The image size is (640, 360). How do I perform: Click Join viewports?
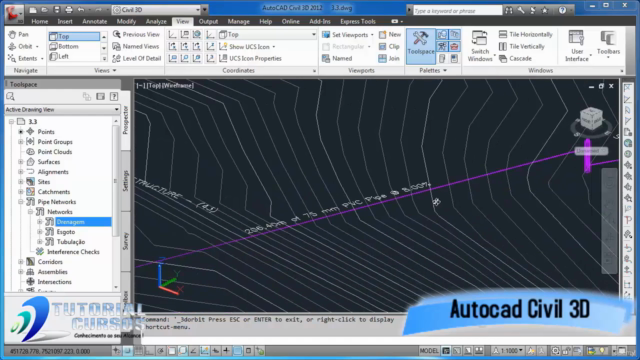[x=389, y=58]
